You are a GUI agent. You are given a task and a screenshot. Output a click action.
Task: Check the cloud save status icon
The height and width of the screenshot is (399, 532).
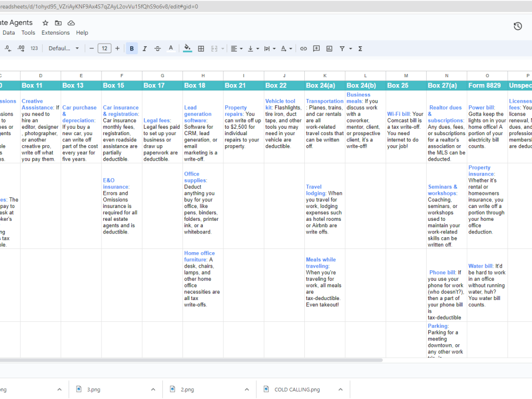click(x=71, y=23)
